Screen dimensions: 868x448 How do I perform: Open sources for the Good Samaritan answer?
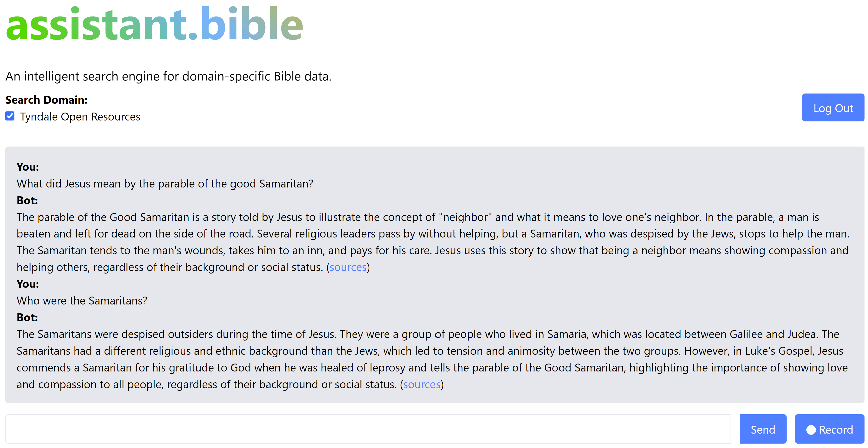348,267
